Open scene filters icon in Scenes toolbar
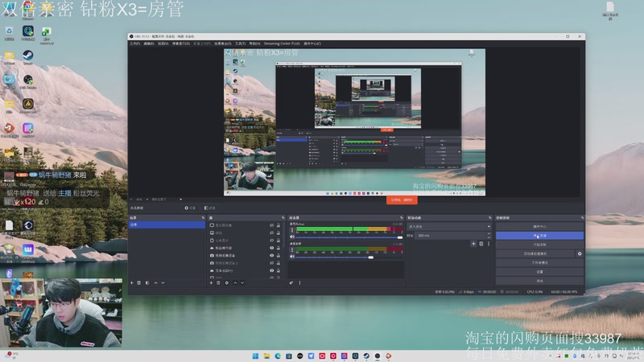644x362 pixels. point(147,283)
